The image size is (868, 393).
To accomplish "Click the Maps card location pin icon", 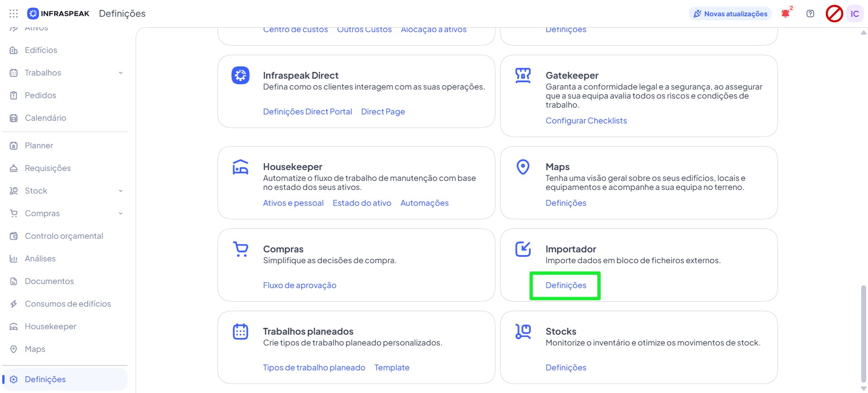I will point(523,167).
